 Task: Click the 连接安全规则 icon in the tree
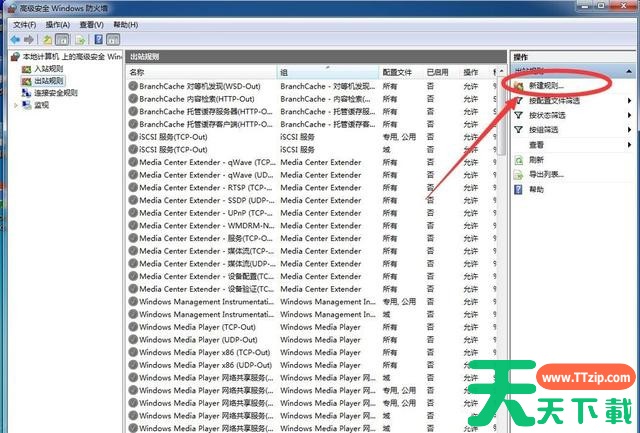tap(27, 93)
